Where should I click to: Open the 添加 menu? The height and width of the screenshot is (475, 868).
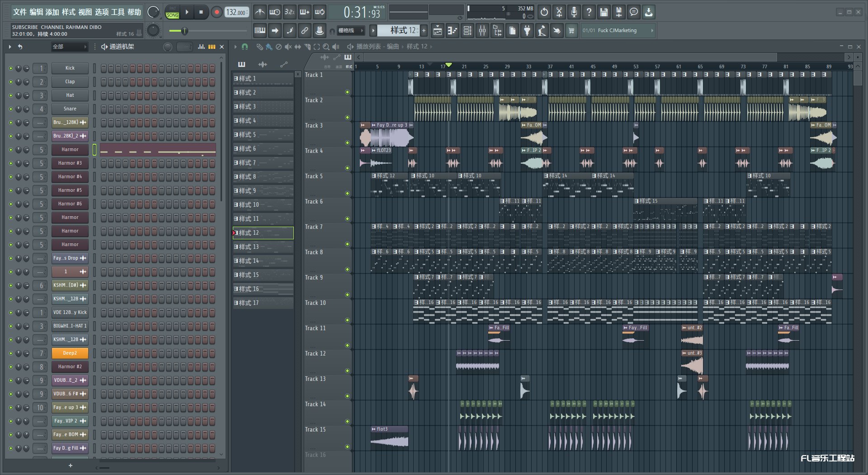point(52,12)
